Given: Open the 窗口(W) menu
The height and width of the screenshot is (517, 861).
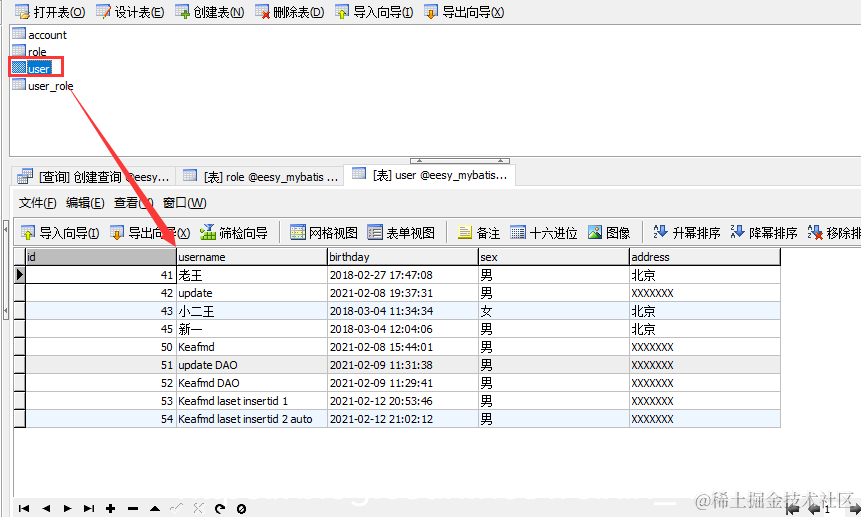Looking at the screenshot, I should point(184,203).
